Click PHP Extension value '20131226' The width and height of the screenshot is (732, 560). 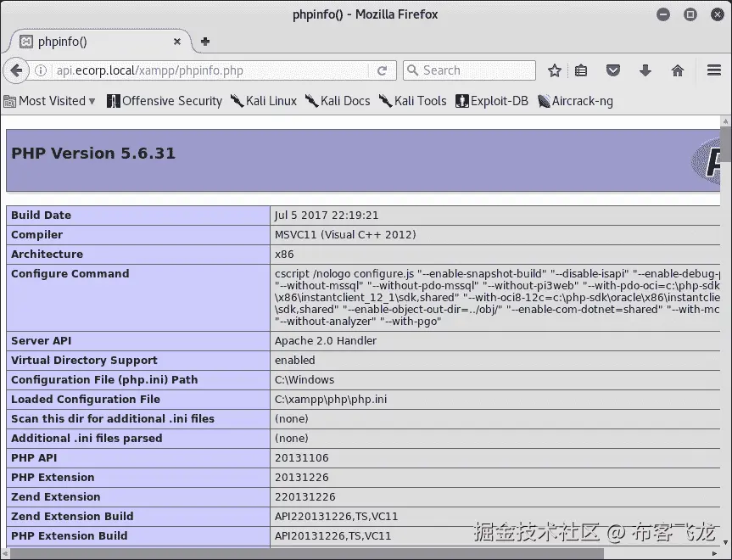click(302, 478)
